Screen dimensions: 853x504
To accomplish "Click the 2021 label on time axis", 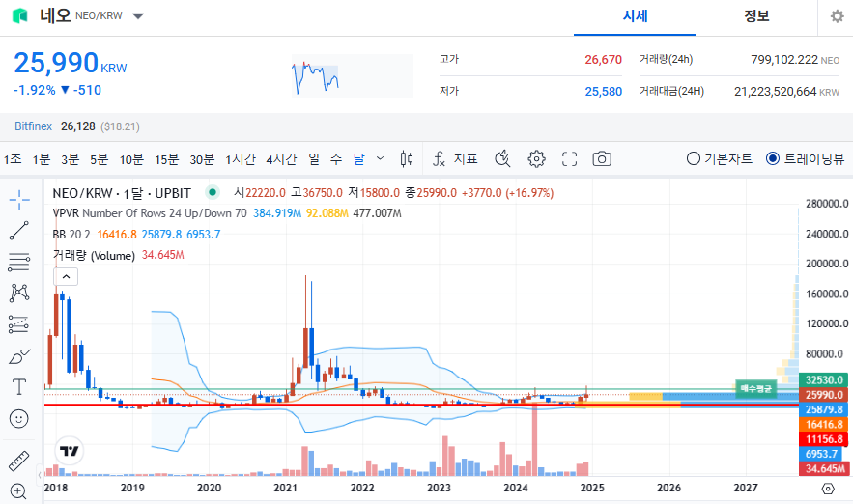I will pyautogui.click(x=285, y=488).
